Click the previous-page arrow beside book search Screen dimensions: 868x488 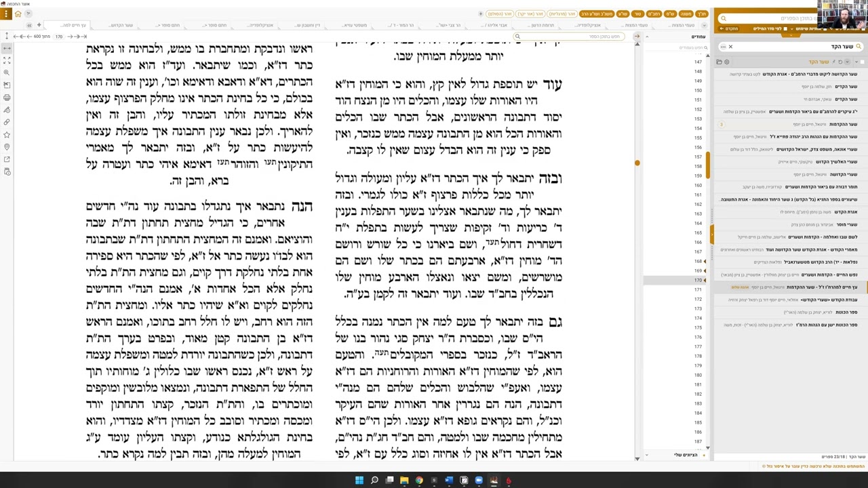coord(637,36)
